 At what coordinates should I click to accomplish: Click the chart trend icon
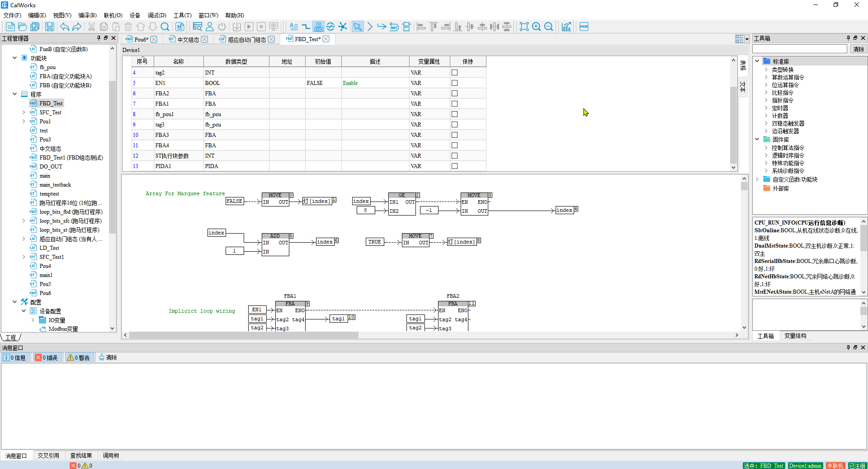pyautogui.click(x=566, y=27)
